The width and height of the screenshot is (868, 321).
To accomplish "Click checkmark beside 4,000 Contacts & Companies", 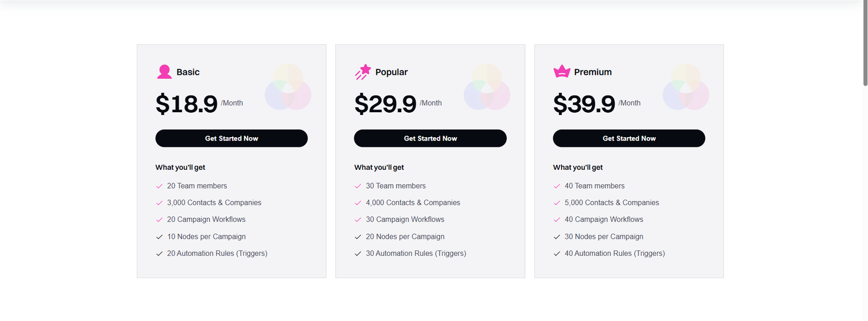I will pyautogui.click(x=358, y=203).
